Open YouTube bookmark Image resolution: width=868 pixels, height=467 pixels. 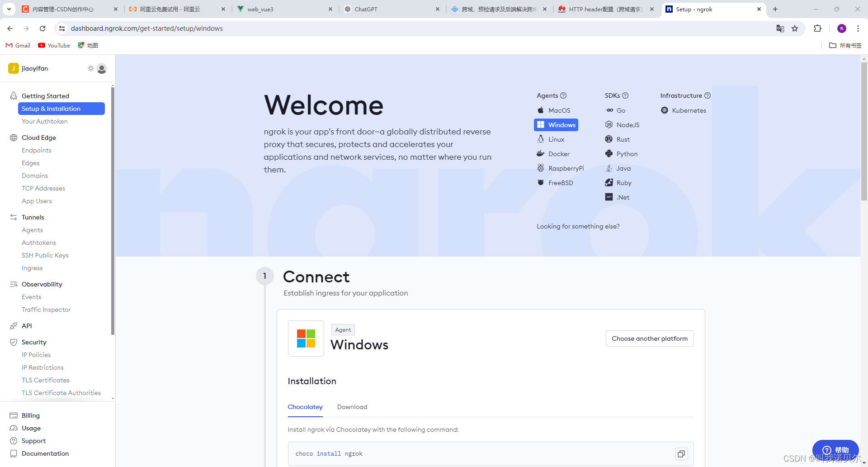54,45
